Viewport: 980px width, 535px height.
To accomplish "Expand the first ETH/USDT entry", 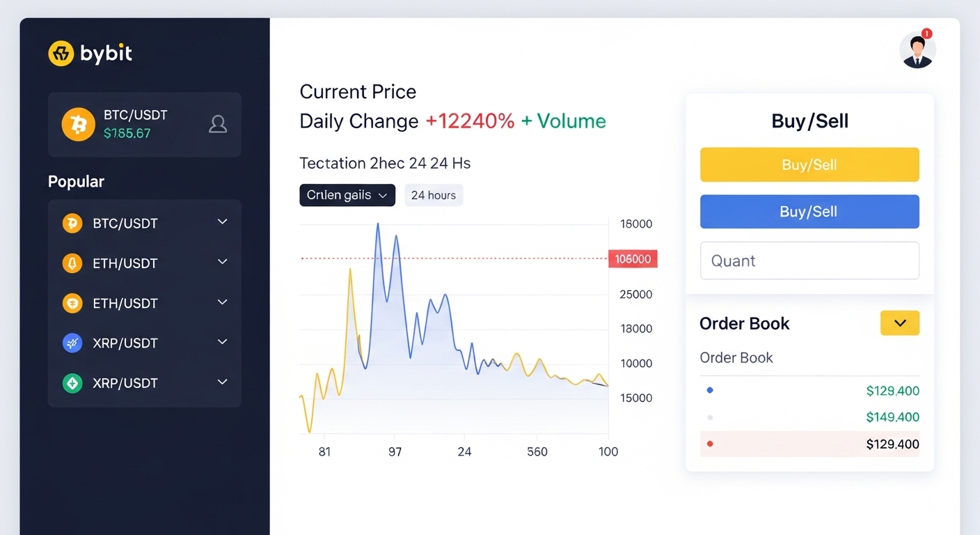I will coord(222,261).
